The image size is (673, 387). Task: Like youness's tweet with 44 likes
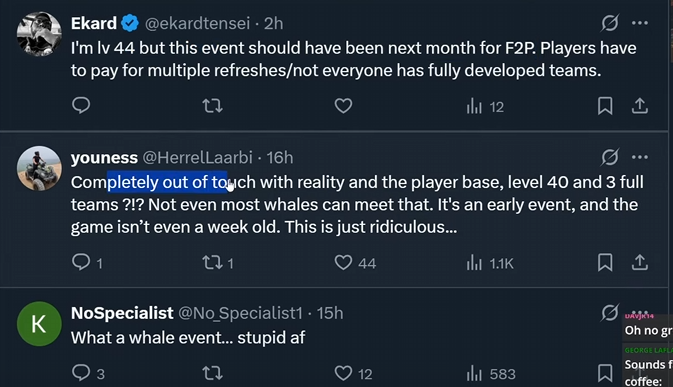point(355,263)
